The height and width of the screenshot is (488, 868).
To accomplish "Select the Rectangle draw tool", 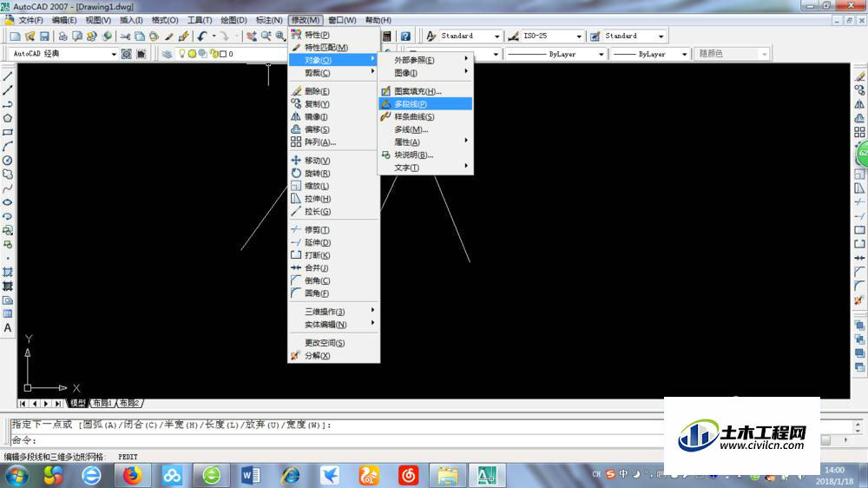I will pyautogui.click(x=8, y=132).
